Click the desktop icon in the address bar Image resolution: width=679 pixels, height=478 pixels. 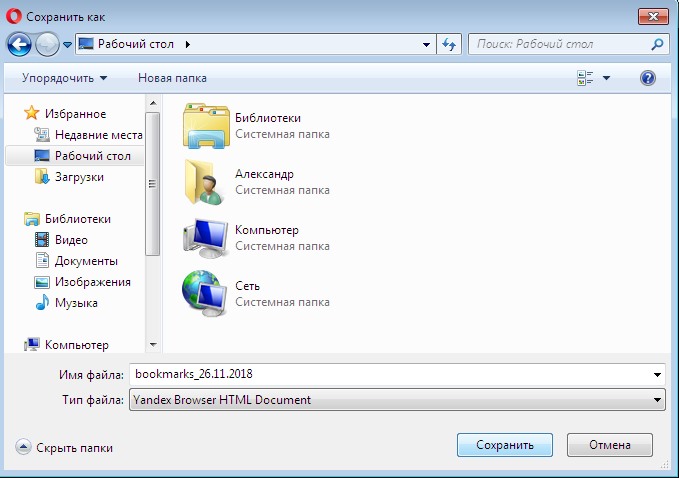coord(86,44)
